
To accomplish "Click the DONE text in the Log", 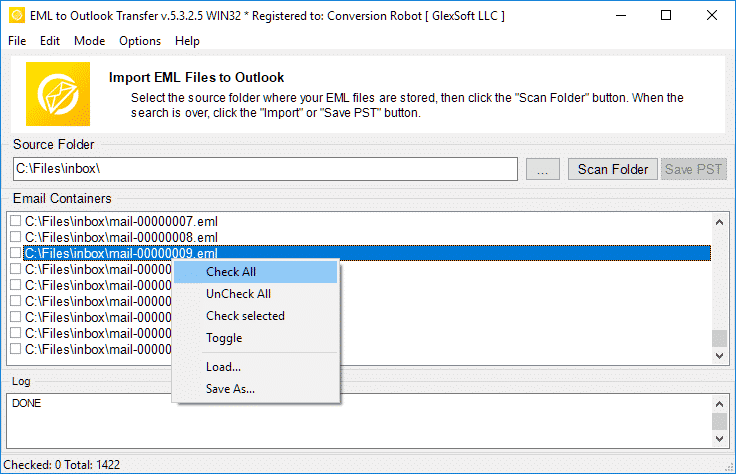I will point(26,404).
